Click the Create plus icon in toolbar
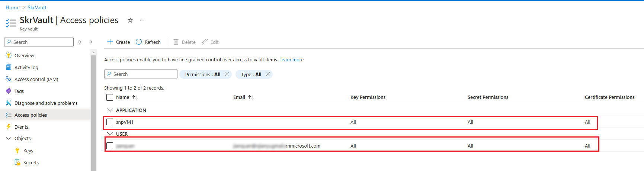644x171 pixels. pyautogui.click(x=110, y=42)
